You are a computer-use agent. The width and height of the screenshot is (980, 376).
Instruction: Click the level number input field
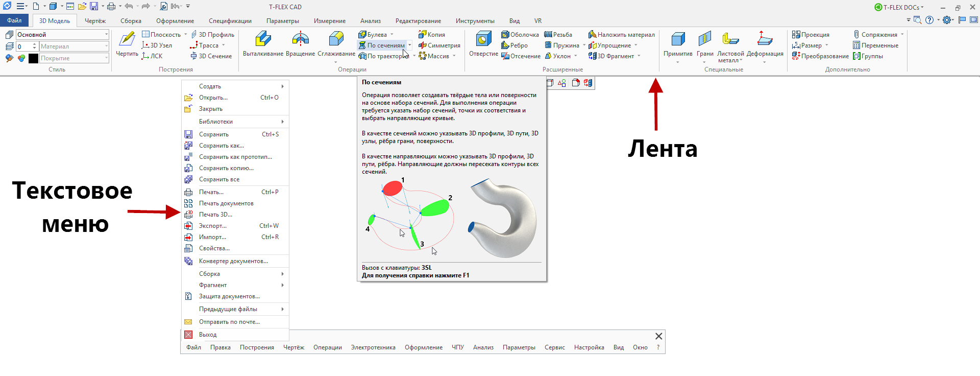pos(23,46)
